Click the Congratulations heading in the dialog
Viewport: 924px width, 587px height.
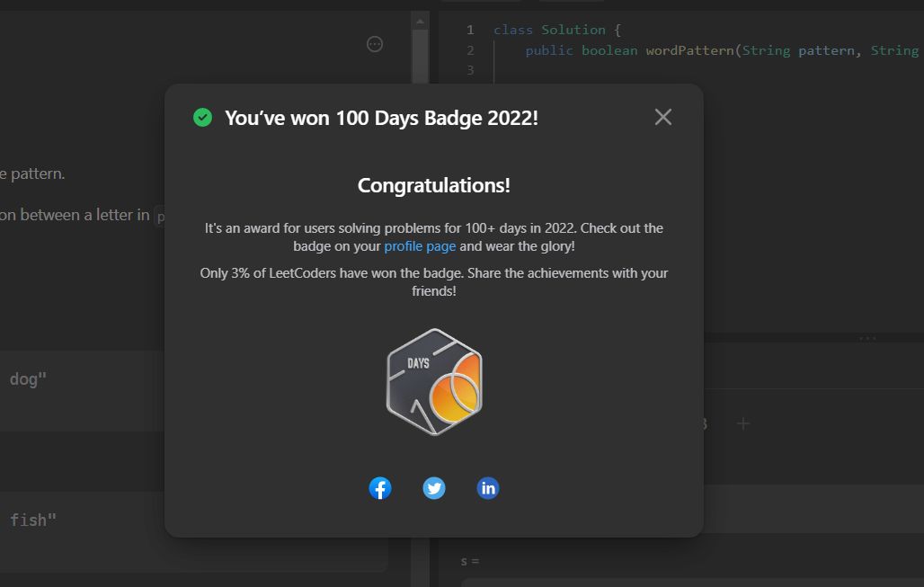click(x=434, y=186)
